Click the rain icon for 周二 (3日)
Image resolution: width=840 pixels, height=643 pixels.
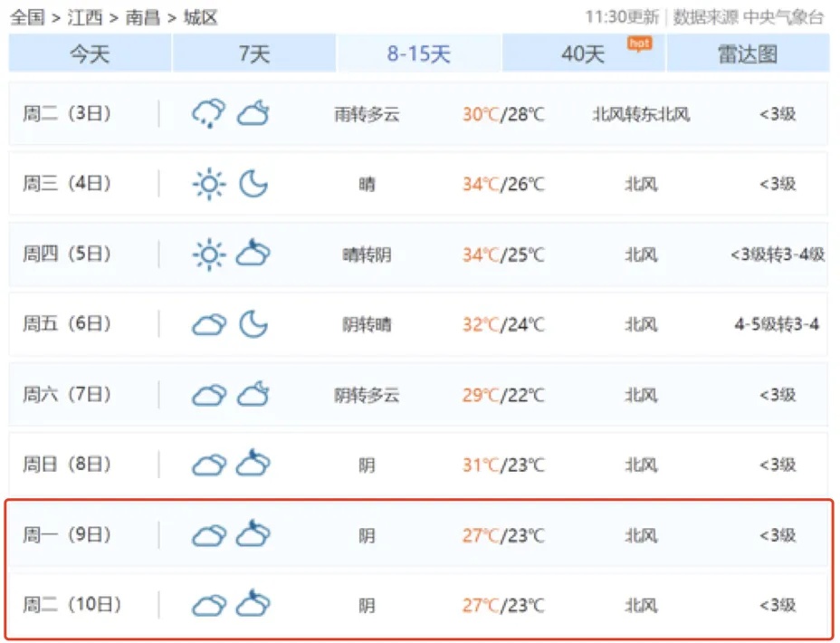click(x=208, y=114)
